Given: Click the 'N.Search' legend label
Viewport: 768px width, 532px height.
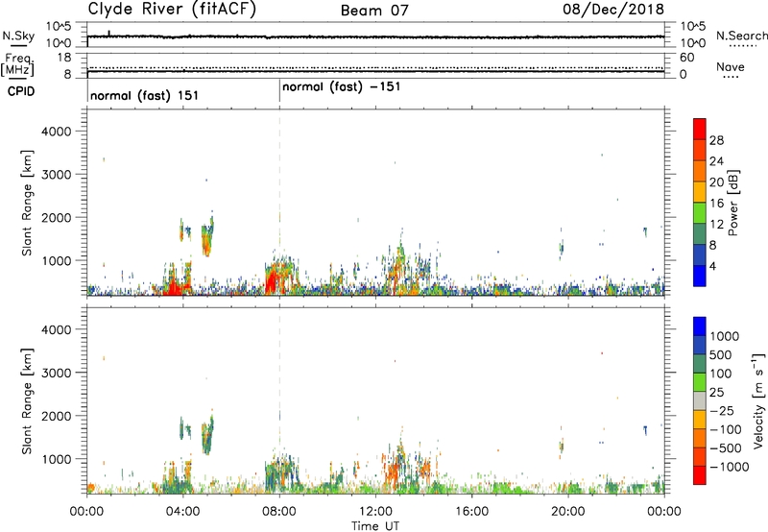Looking at the screenshot, I should [741, 36].
